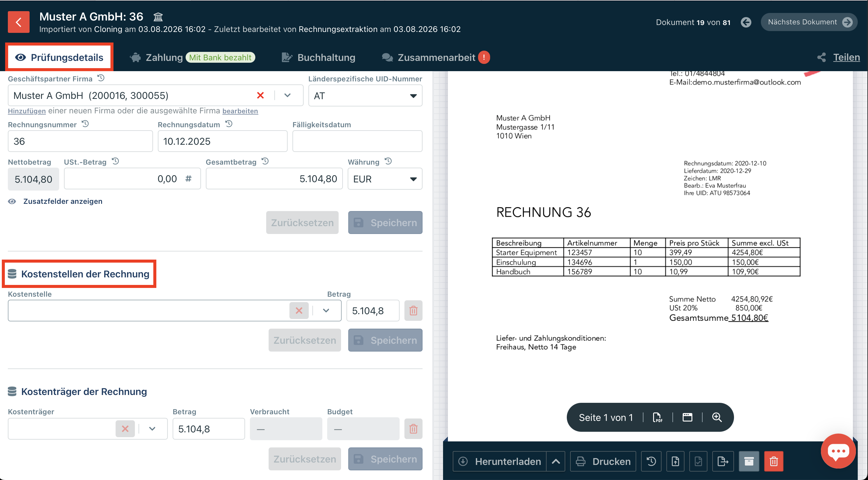
Task: Show history for USt.-Betrag field
Action: 115,162
